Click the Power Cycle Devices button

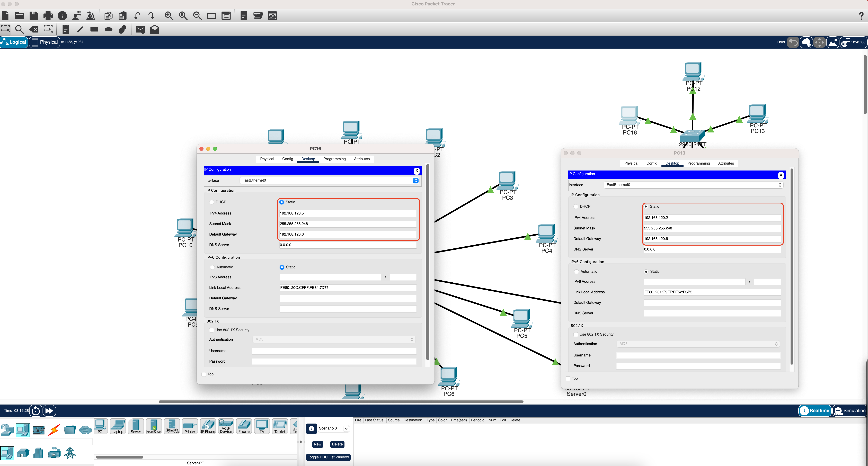[36, 411]
